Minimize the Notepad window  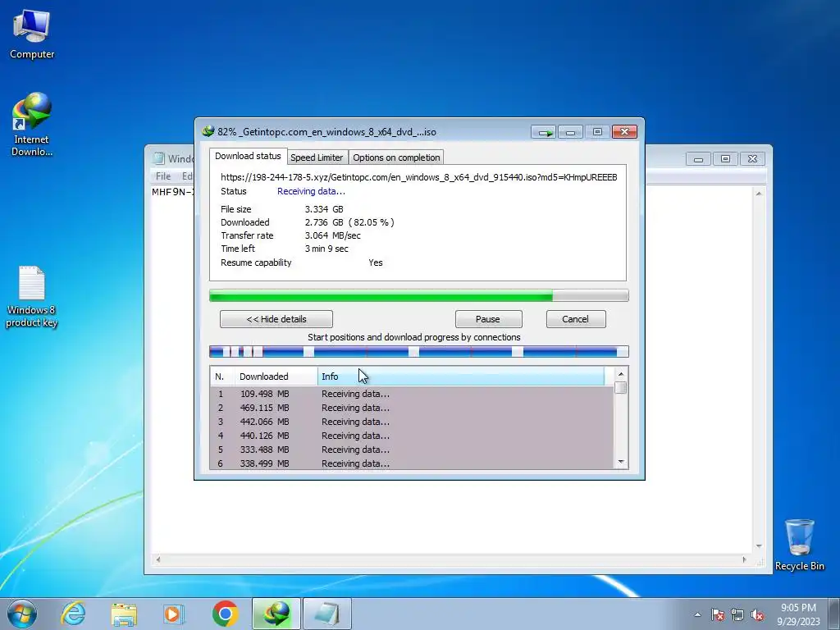point(699,158)
